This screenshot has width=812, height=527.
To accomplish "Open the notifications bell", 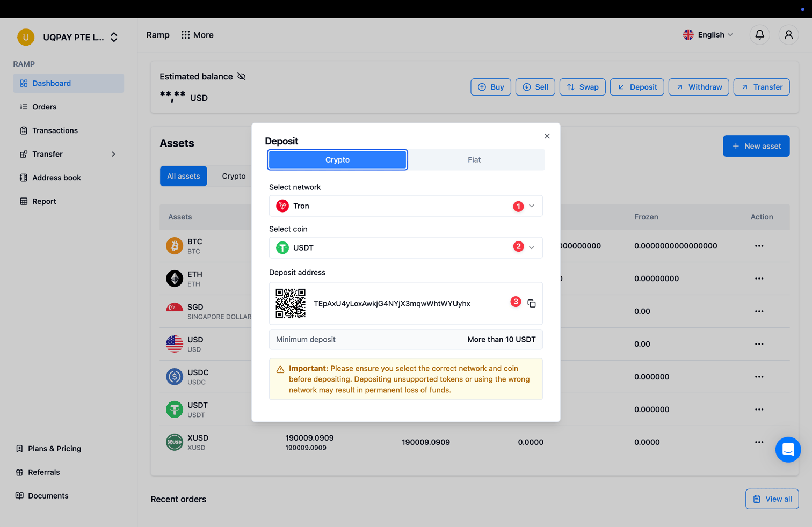I will [759, 35].
